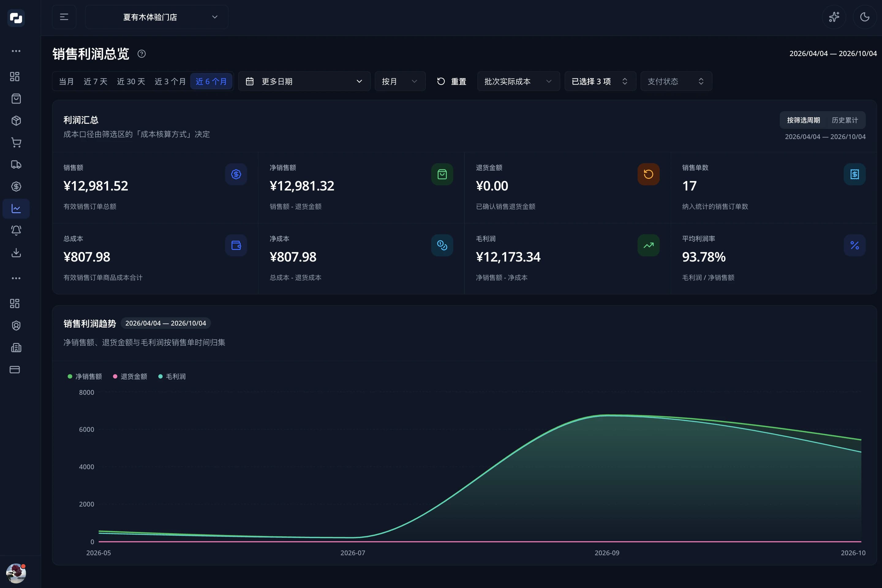Open the credit card sidebar icon
The height and width of the screenshot is (588, 882).
click(15, 370)
